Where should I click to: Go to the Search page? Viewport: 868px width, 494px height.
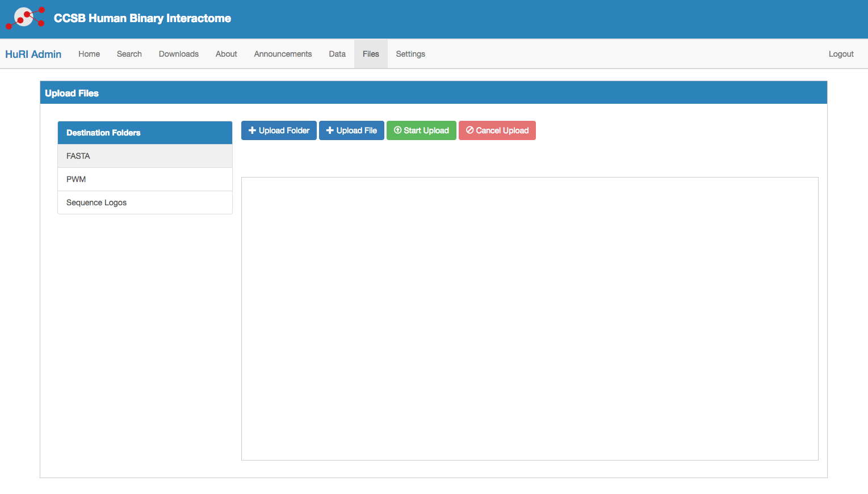point(129,54)
